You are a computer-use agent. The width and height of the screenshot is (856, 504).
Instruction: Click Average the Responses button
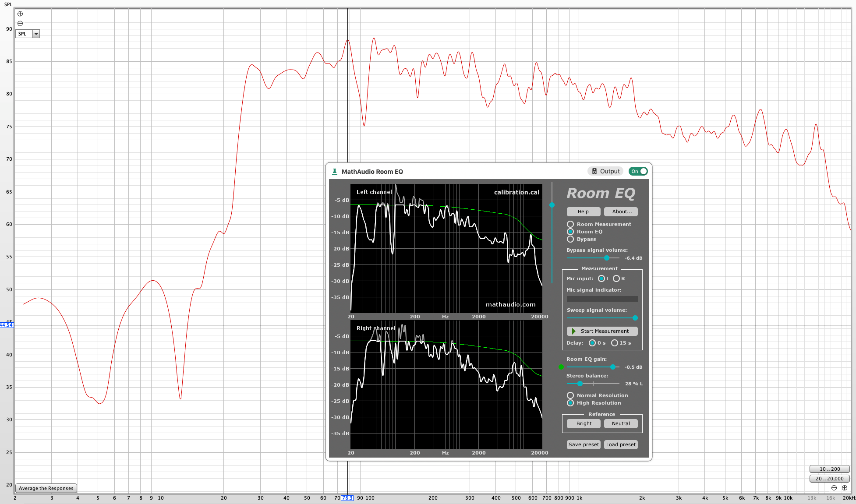46,488
